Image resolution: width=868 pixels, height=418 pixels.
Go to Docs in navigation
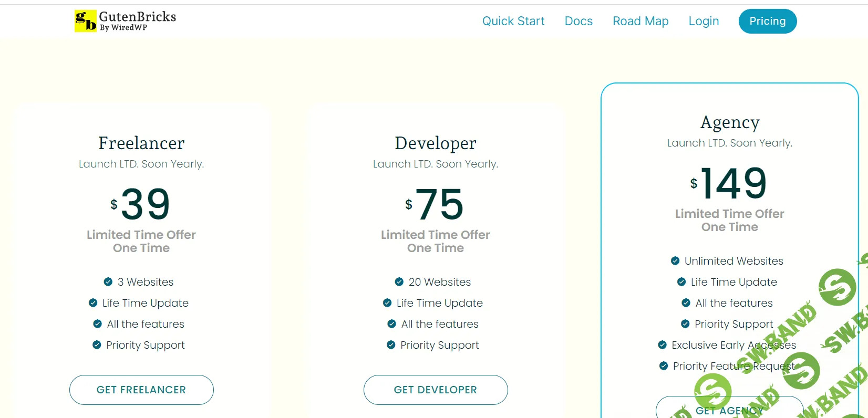pyautogui.click(x=578, y=21)
